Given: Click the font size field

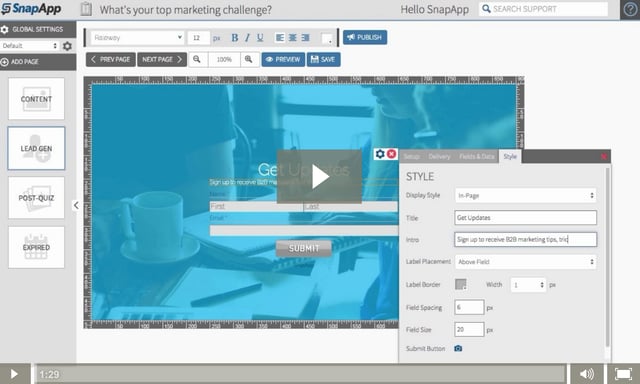Looking at the screenshot, I should tap(199, 38).
